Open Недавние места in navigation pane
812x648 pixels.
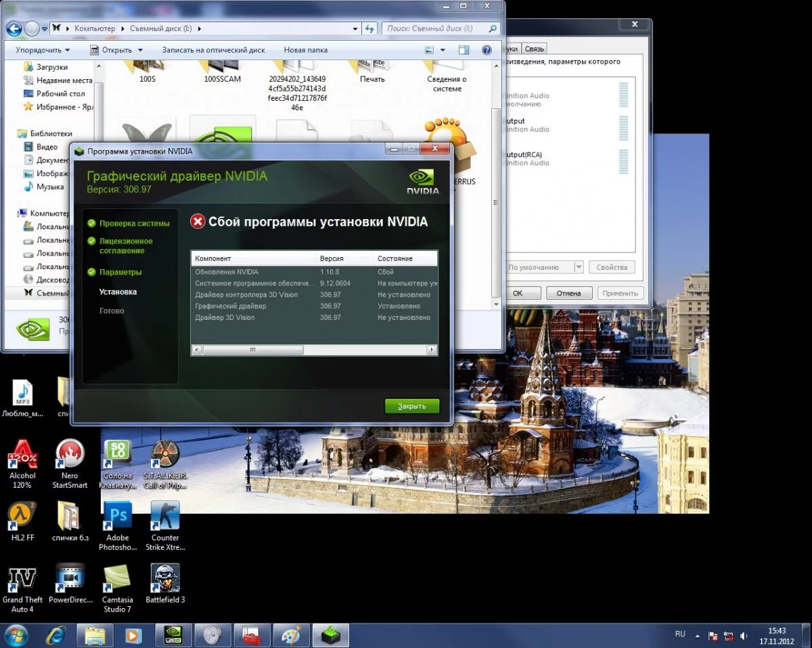[x=58, y=80]
